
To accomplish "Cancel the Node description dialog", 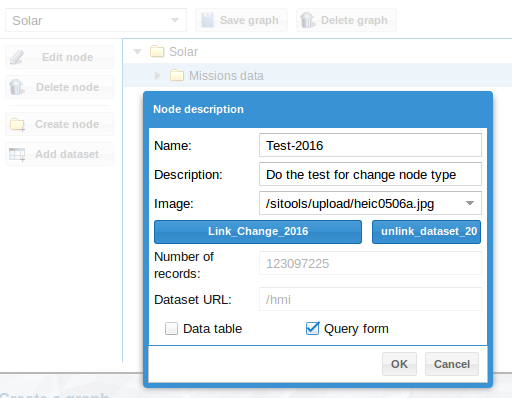I will [x=452, y=364].
